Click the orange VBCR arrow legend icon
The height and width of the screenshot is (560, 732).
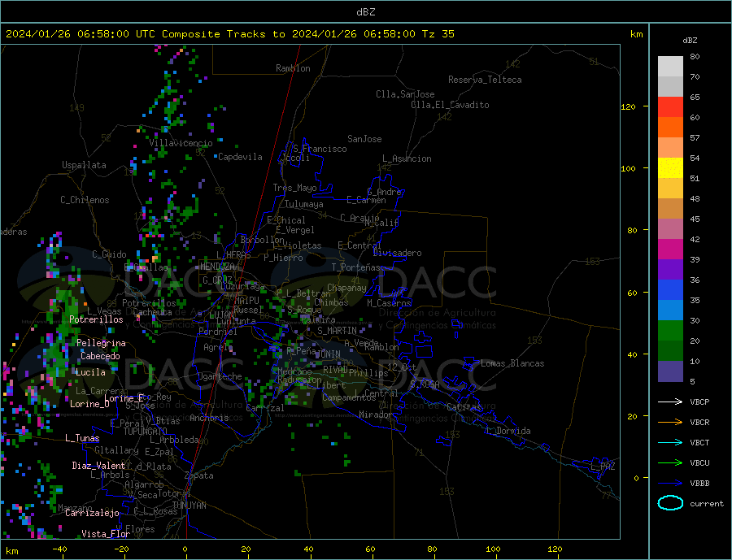coord(670,423)
